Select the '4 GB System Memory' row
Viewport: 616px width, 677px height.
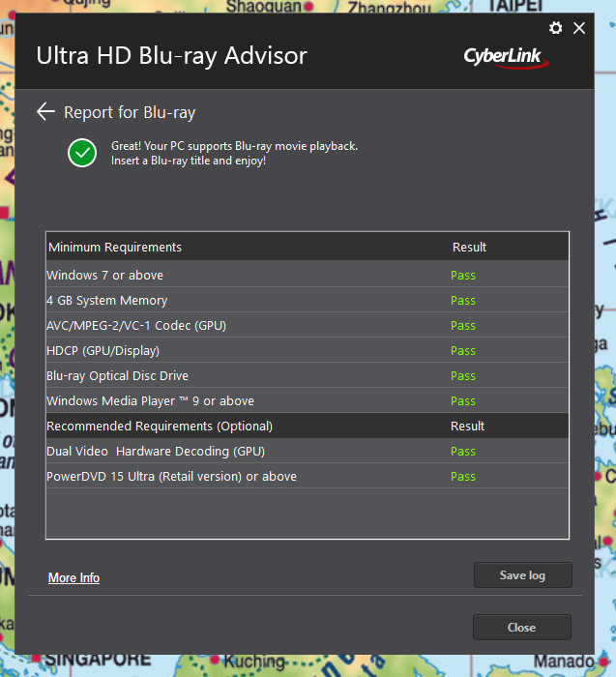pos(307,300)
